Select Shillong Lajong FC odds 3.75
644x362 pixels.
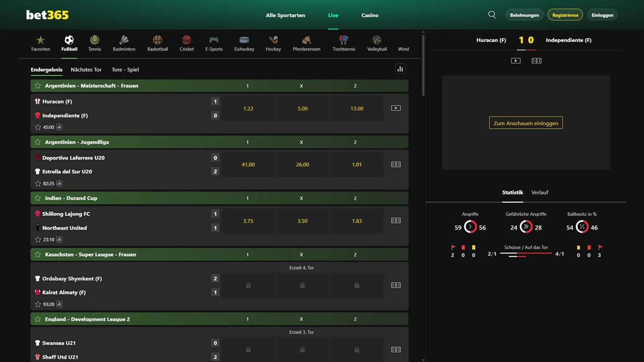pos(248,221)
